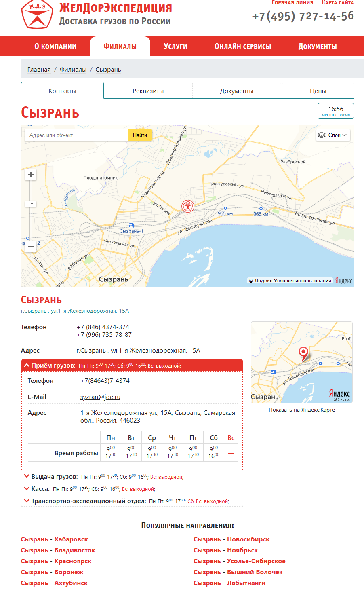Open Условия использования map link

pyautogui.click(x=303, y=281)
